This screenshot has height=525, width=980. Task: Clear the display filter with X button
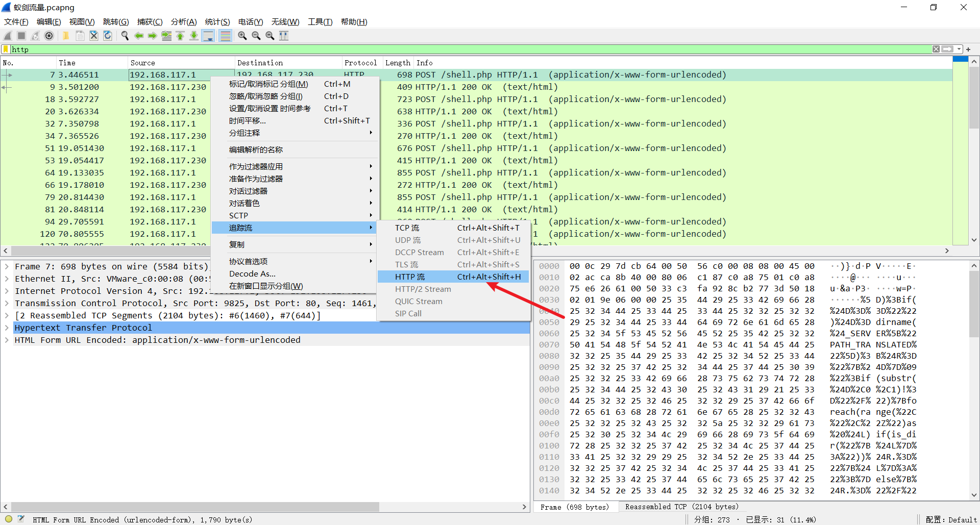[936, 49]
